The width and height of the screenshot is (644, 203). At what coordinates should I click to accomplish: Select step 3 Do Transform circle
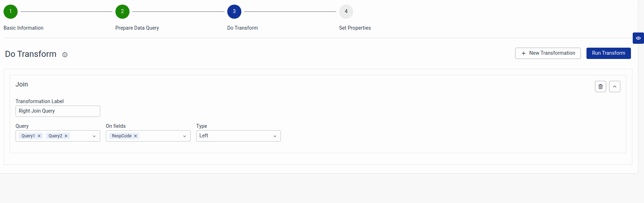(234, 12)
